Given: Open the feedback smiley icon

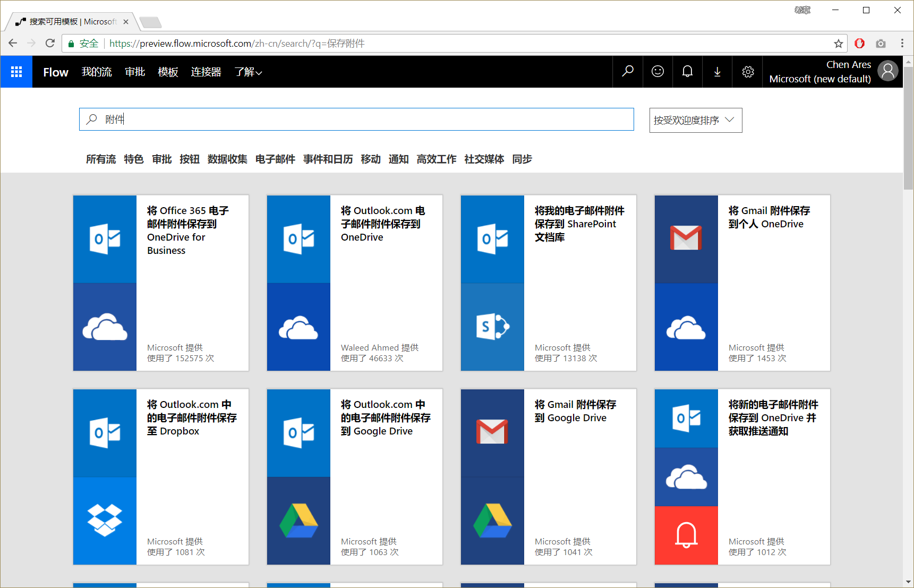Looking at the screenshot, I should pos(657,71).
